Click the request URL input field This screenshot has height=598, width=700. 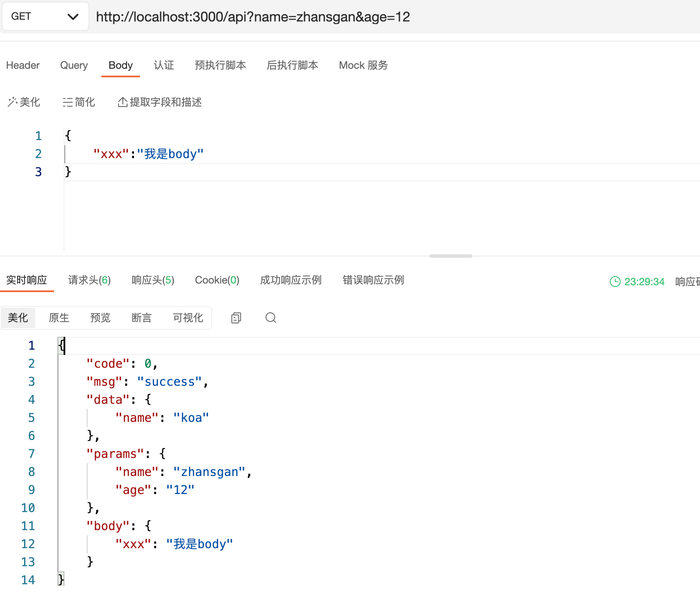coord(387,17)
